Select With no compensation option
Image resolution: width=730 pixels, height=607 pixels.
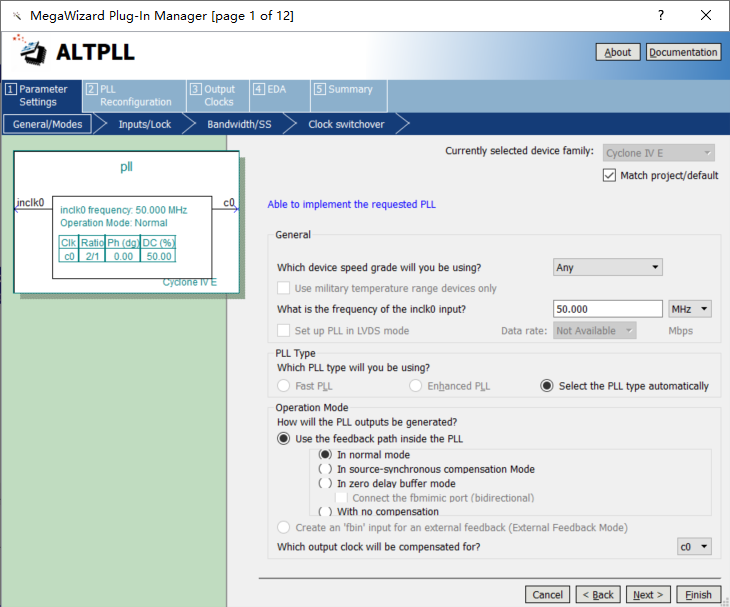pos(325,512)
